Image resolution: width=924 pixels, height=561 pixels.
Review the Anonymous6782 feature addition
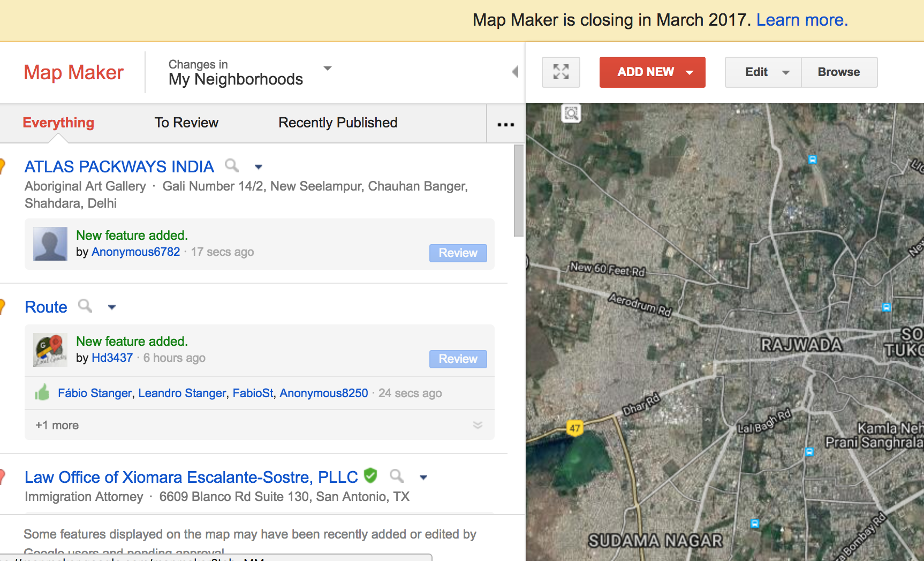pyautogui.click(x=458, y=253)
